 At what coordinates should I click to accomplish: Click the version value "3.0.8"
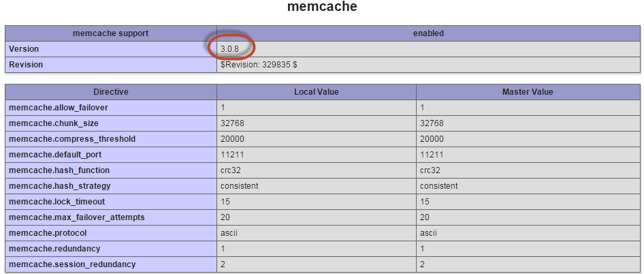[x=229, y=49]
